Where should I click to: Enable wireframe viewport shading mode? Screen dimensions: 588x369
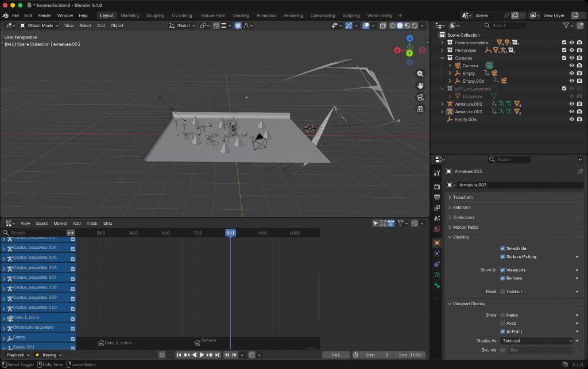pyautogui.click(x=392, y=25)
